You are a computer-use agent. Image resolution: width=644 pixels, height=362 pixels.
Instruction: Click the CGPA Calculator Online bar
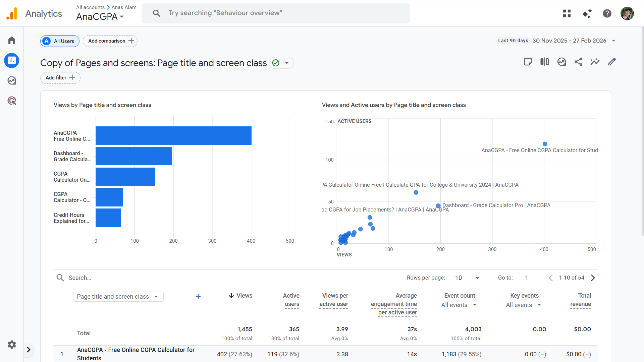point(125,177)
